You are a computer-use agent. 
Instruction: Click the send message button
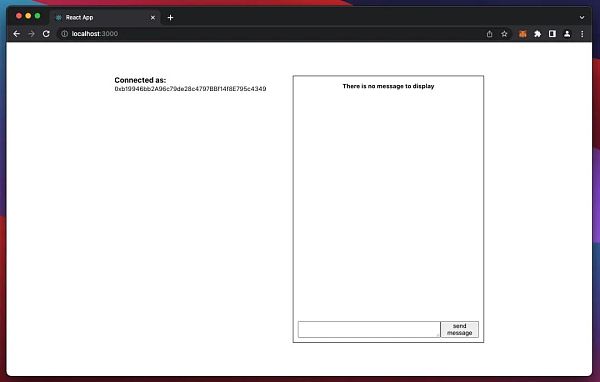click(x=460, y=329)
